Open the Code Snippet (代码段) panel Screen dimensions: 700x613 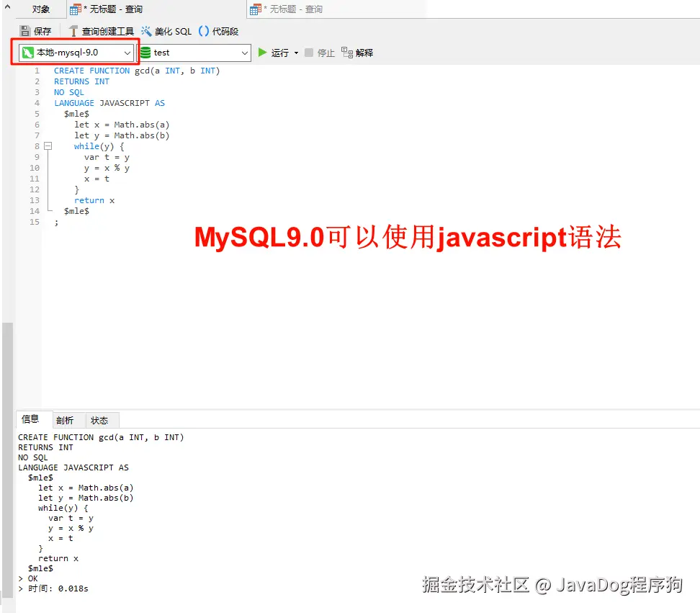click(x=218, y=31)
